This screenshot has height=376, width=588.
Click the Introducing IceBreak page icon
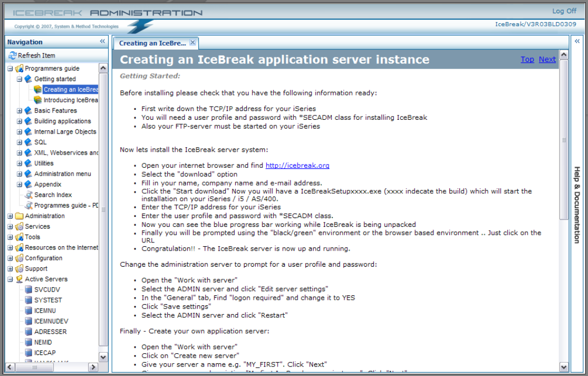(x=38, y=100)
